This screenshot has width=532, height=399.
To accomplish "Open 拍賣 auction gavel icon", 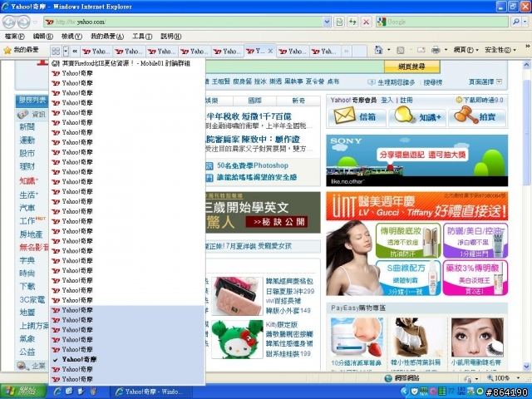I will [477, 116].
